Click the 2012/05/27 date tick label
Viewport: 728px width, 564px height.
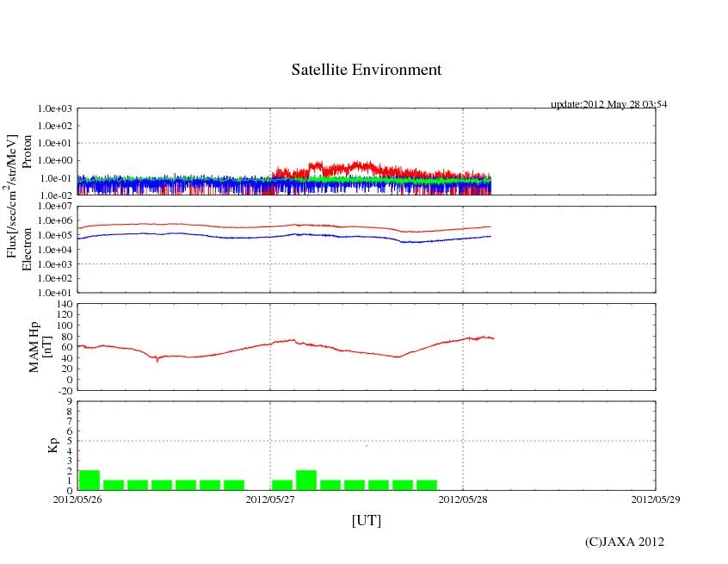click(x=270, y=499)
